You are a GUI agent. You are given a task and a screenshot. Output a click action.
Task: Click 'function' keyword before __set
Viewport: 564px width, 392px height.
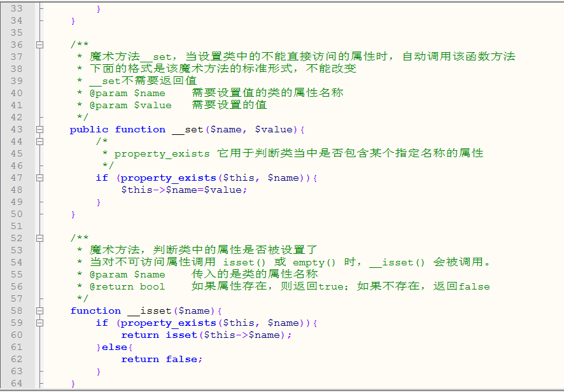[x=140, y=129]
